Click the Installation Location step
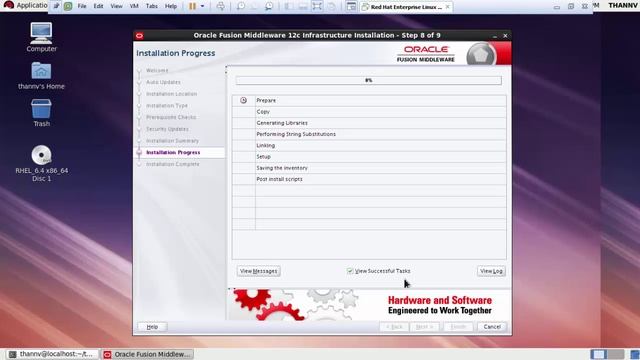The width and height of the screenshot is (640, 360). pos(171,94)
